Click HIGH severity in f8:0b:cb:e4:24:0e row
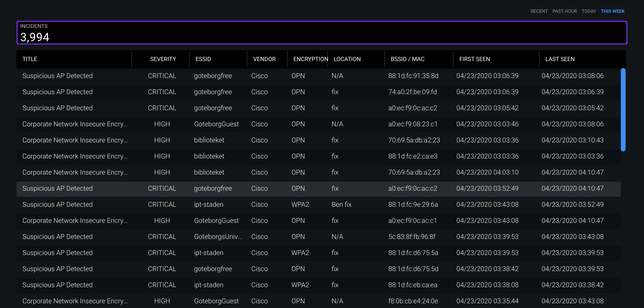The width and height of the screenshot is (644, 308). [162, 301]
